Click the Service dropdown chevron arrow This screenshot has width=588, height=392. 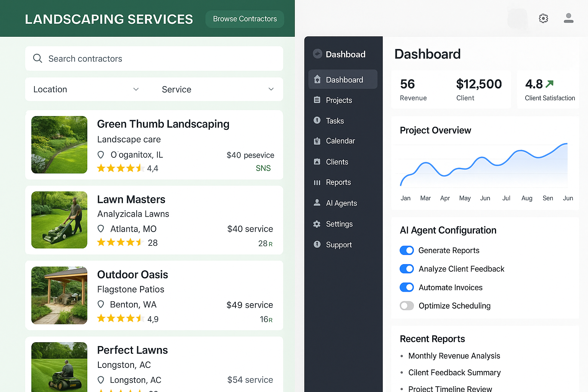click(x=271, y=89)
